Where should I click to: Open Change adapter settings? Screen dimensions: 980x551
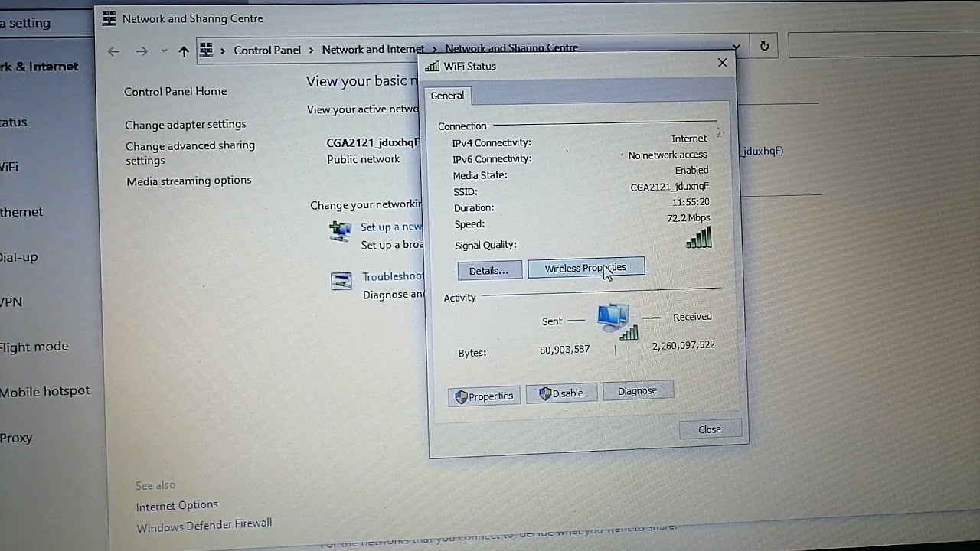point(185,124)
